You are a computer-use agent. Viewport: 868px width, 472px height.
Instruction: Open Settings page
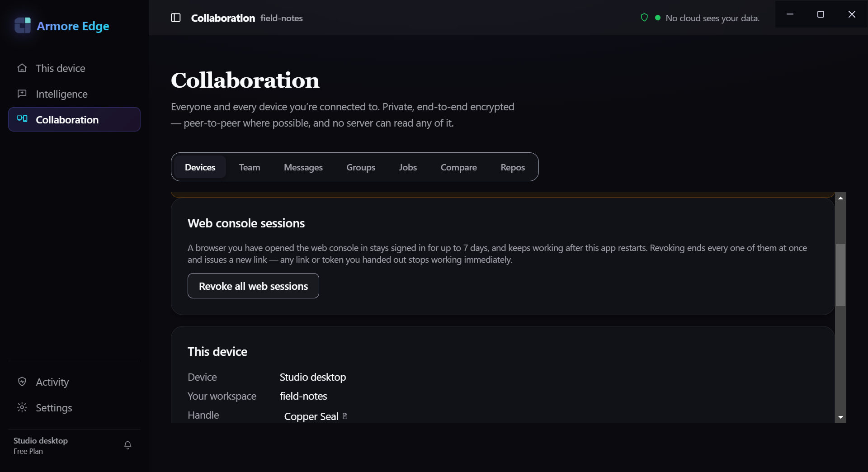[x=74, y=408]
